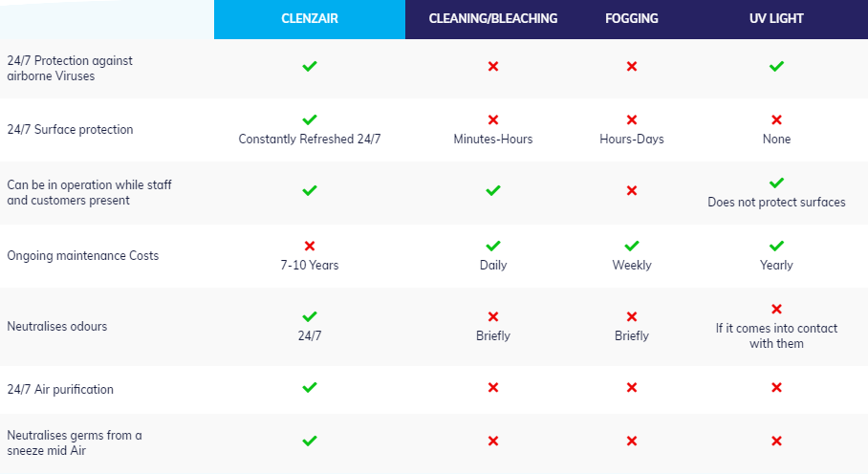Click red cross above 7-10 Years
The image size is (868, 474).
pos(310,246)
